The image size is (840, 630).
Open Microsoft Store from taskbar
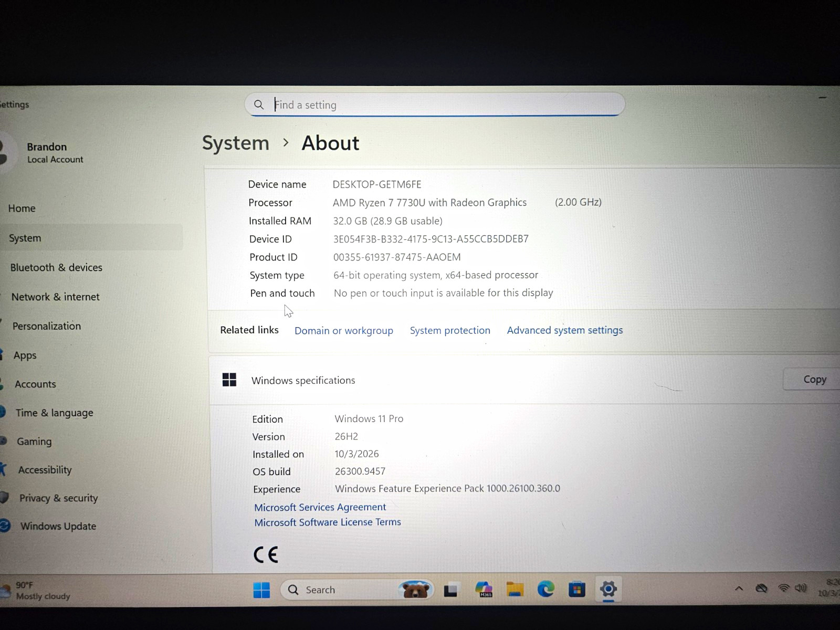(576, 590)
